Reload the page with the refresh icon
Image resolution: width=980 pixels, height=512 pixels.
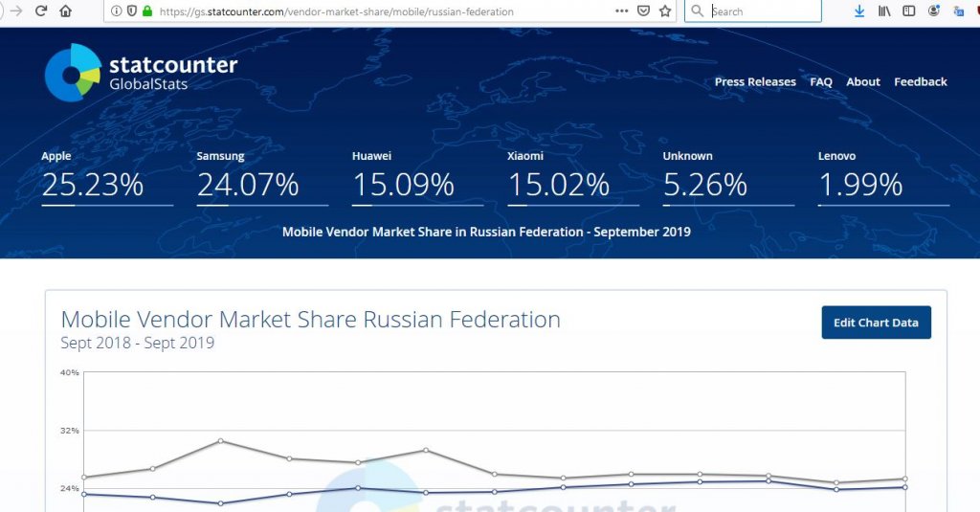41,11
